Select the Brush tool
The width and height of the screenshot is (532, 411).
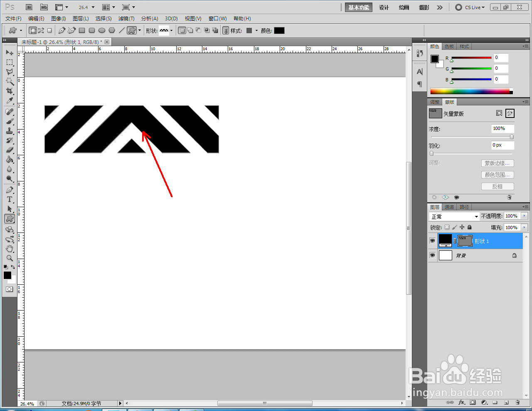tap(10, 121)
